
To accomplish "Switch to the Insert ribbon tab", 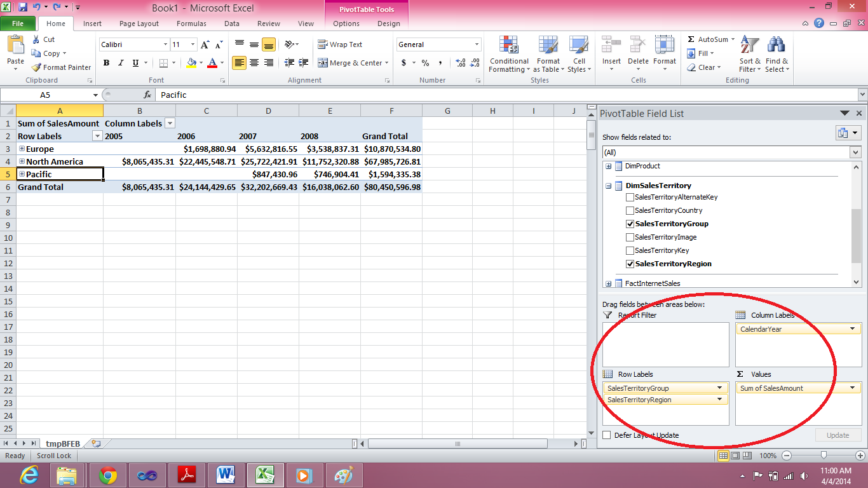I will (x=92, y=24).
